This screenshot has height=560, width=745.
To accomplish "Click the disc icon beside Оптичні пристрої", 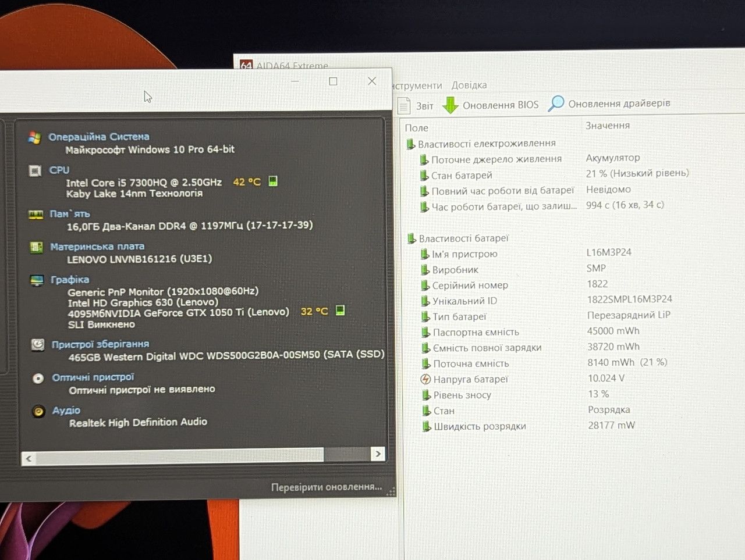I will click(x=38, y=379).
